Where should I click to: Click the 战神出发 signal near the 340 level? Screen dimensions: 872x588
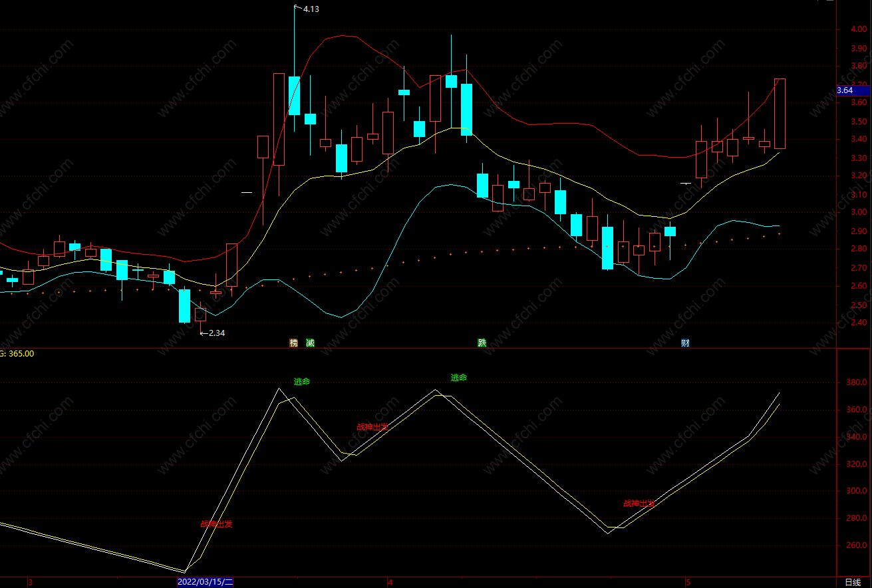372,427
